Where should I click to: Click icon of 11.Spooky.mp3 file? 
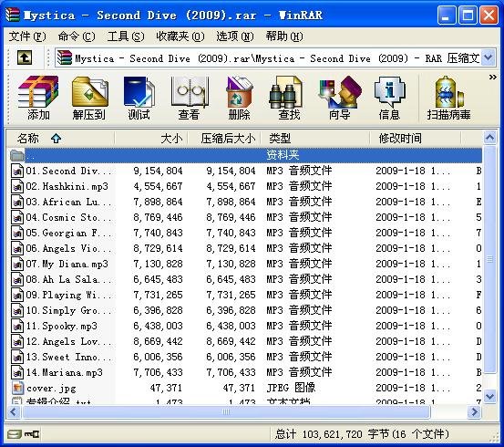pyautogui.click(x=17, y=326)
